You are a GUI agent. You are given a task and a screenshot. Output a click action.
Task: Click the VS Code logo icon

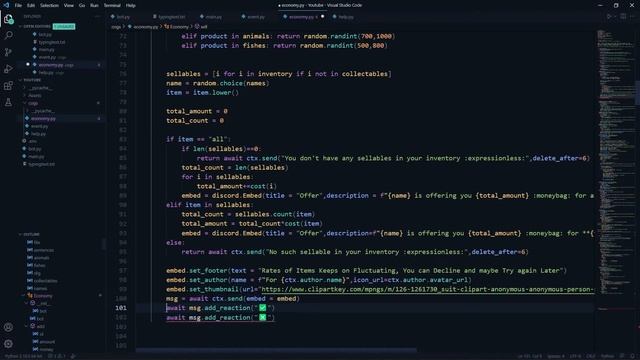tap(6, 5)
